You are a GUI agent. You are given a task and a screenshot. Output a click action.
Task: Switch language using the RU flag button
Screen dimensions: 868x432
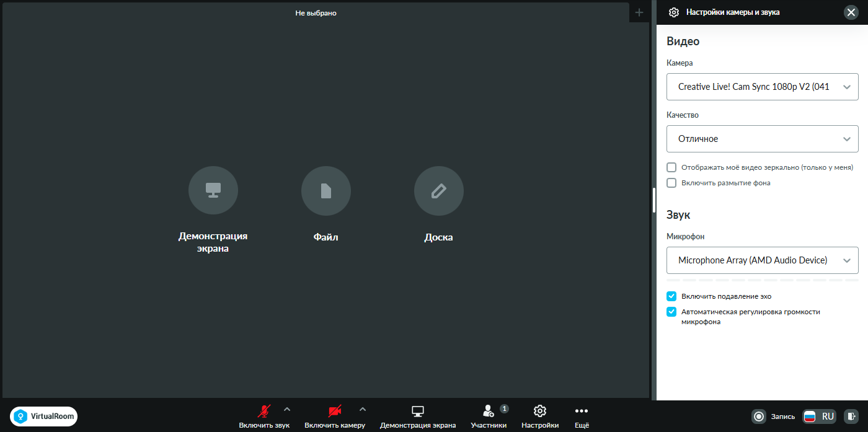point(819,417)
